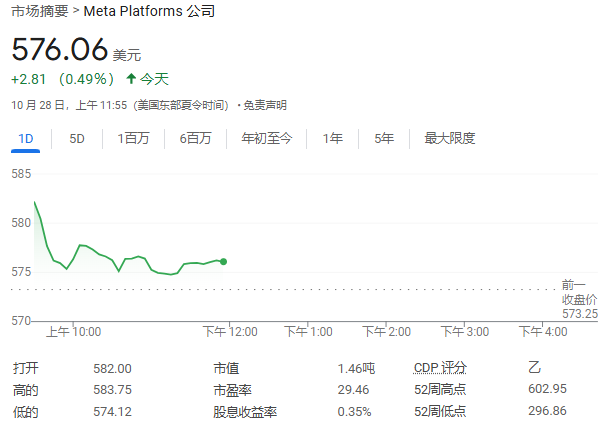This screenshot has height=424, width=606.
Task: Click the current price dot on chart
Action: [x=223, y=261]
